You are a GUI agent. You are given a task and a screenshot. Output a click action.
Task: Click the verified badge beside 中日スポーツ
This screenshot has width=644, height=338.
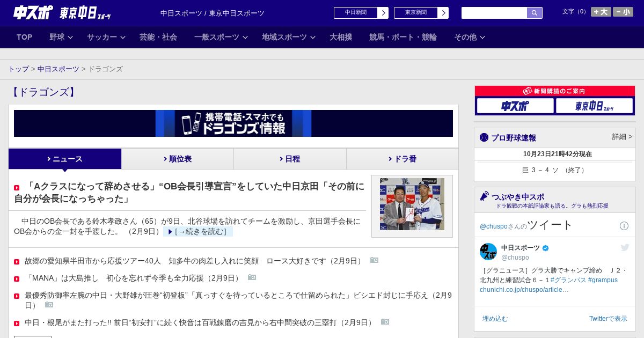pyautogui.click(x=546, y=248)
